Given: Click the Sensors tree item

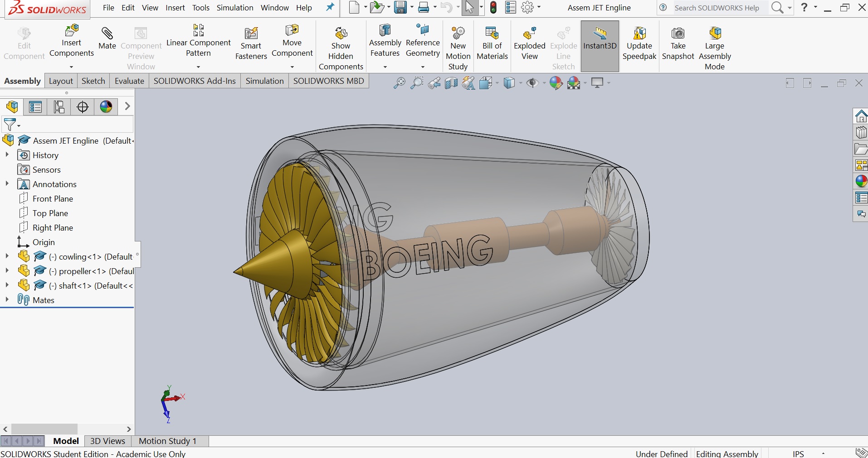Looking at the screenshot, I should [x=39, y=169].
